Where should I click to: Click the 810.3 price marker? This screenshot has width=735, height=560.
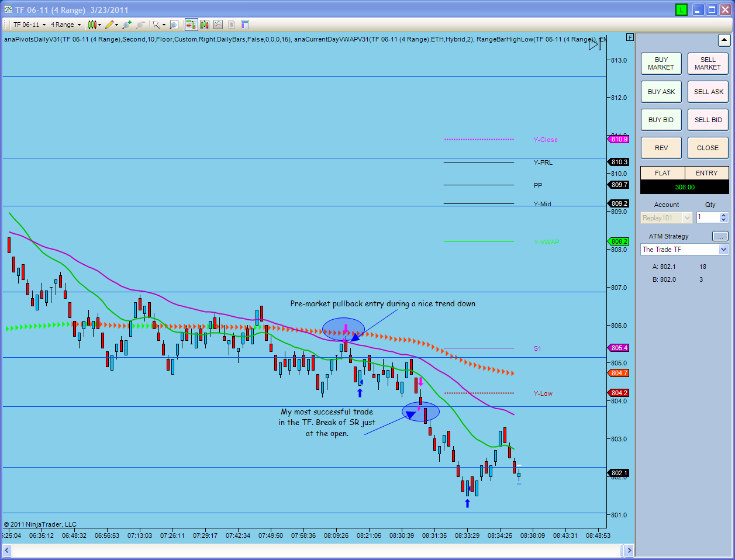point(619,162)
